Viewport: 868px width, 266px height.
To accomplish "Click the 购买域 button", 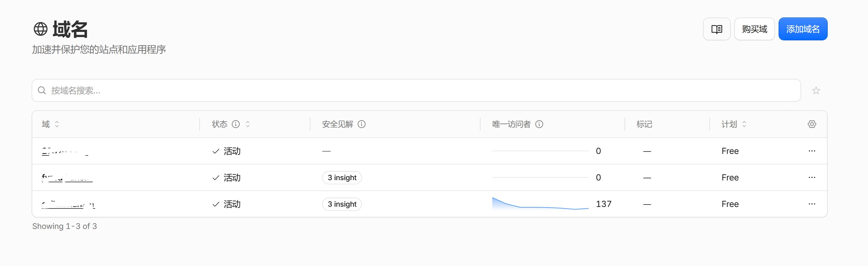I will 754,29.
